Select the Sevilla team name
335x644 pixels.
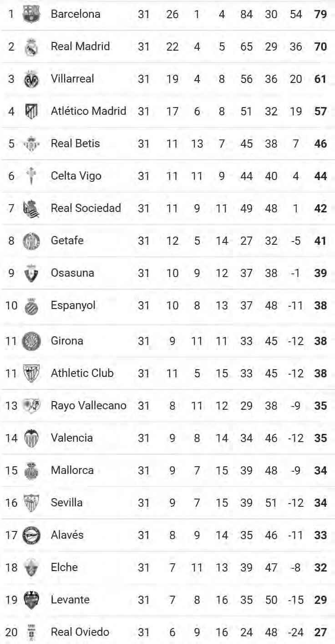tap(67, 502)
